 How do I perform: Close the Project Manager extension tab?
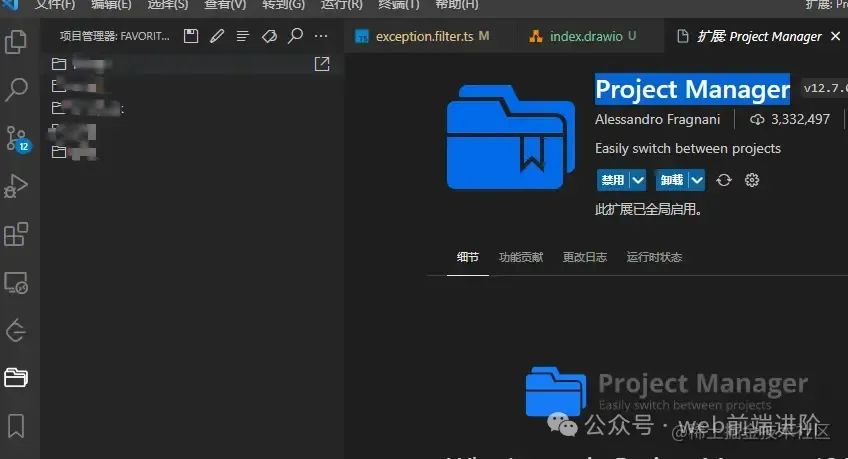tap(836, 36)
